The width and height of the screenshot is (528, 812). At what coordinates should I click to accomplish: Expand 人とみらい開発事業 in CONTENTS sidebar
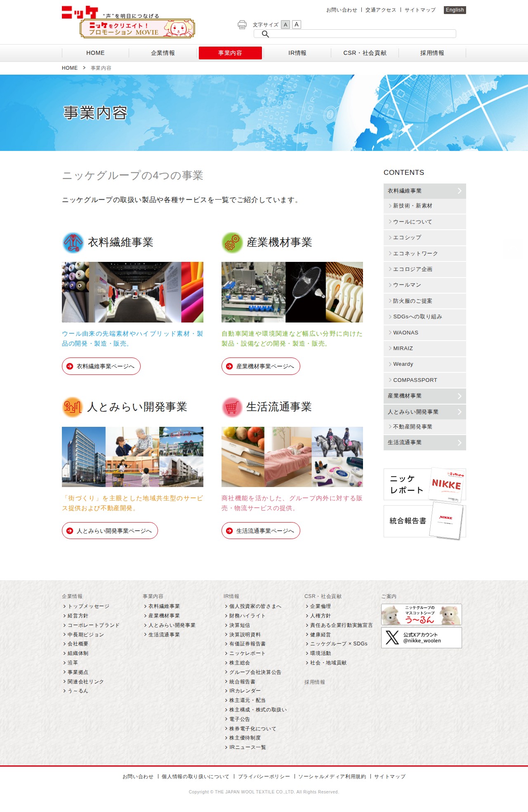(x=425, y=412)
